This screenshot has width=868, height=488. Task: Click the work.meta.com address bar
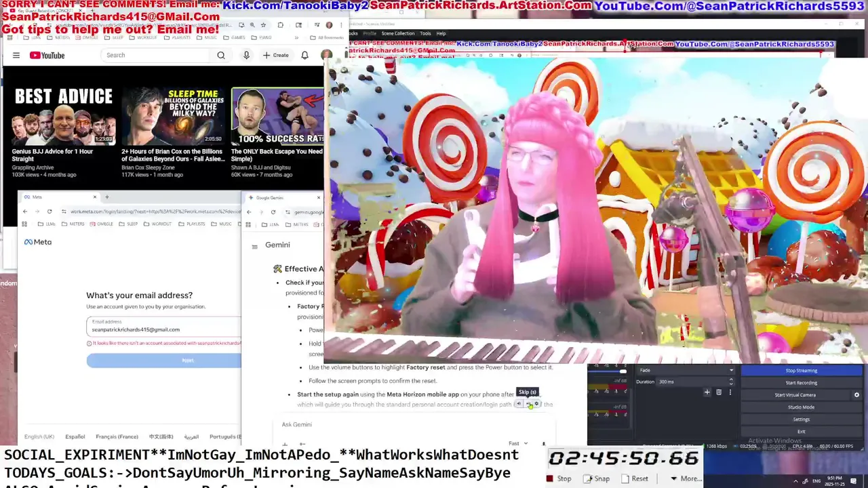coord(151,211)
